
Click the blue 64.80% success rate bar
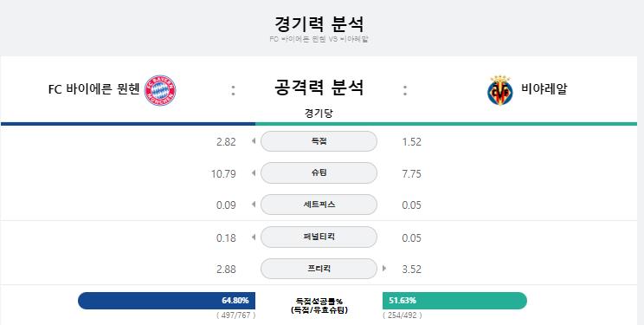pos(167,301)
